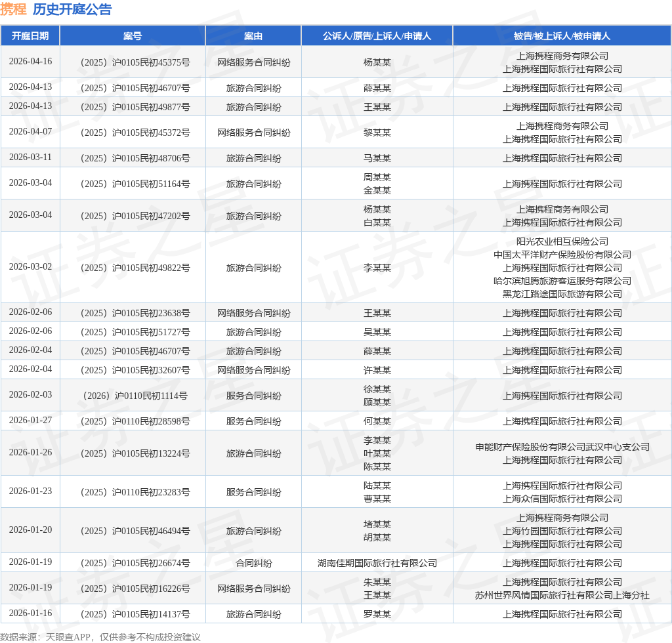Screen dimensions: 672x643
Task: Click plaintiff 堵某某
Action: [377, 524]
